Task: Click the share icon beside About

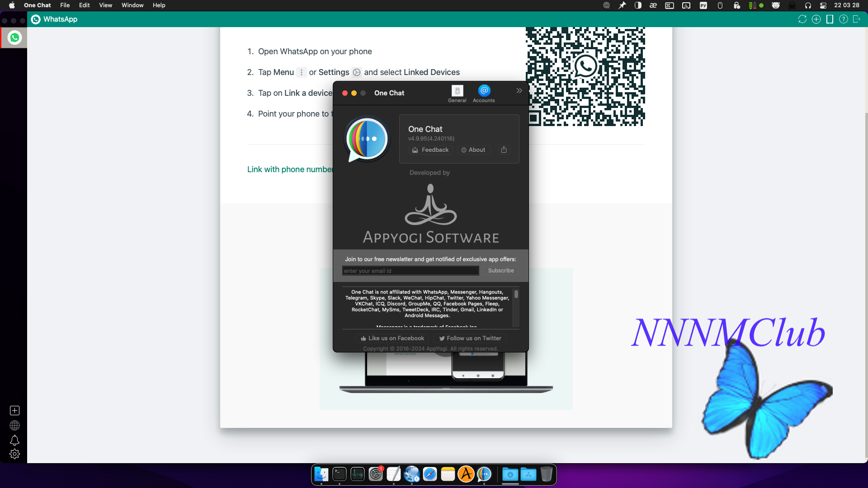Action: [504, 150]
